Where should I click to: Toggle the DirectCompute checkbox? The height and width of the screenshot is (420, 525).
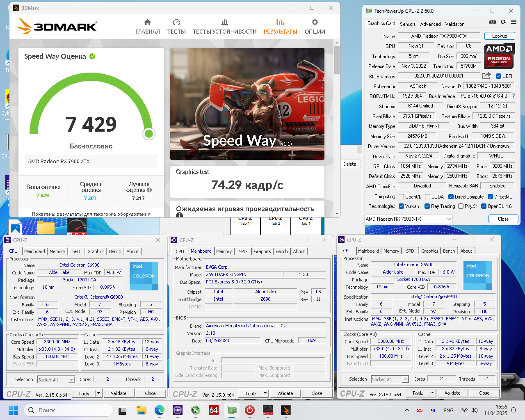pyautogui.click(x=451, y=197)
